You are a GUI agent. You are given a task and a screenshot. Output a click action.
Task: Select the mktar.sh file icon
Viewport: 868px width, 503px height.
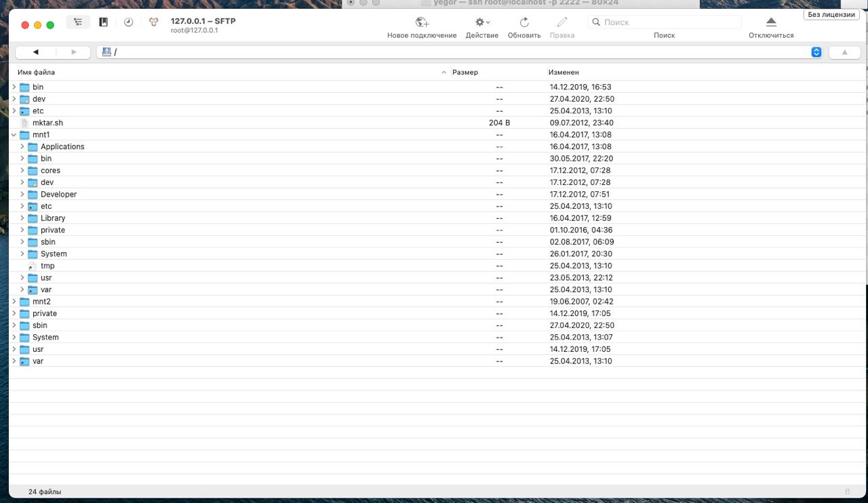pyautogui.click(x=25, y=123)
